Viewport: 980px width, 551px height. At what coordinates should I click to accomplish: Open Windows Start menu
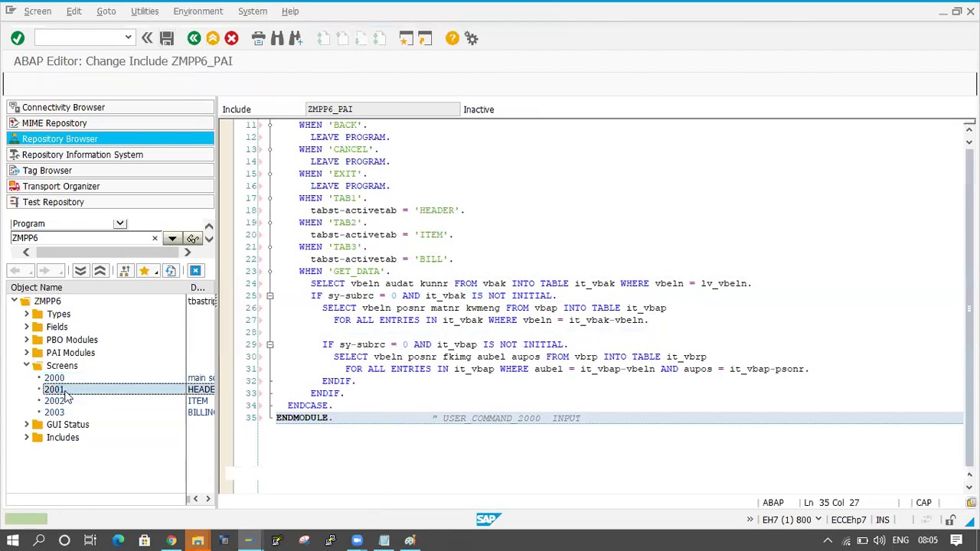coord(13,541)
